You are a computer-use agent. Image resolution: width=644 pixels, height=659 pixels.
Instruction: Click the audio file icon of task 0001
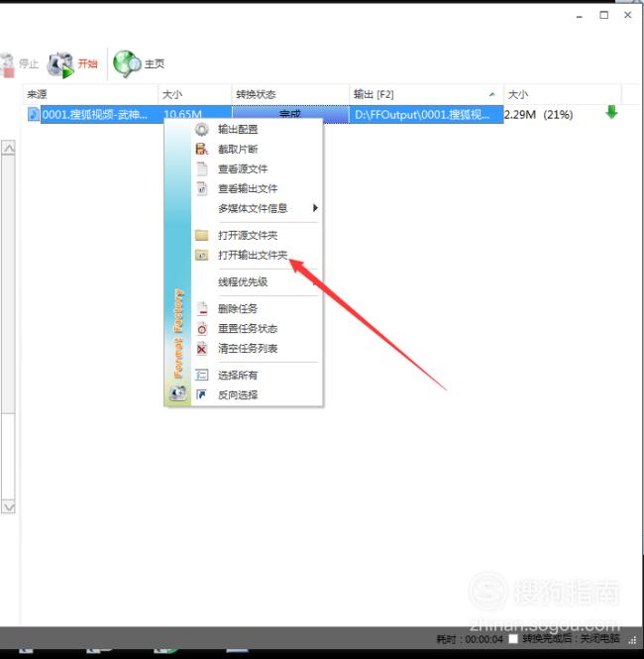(33, 114)
